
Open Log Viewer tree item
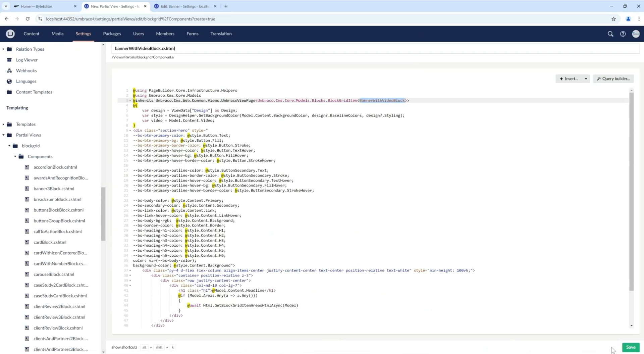tap(26, 60)
